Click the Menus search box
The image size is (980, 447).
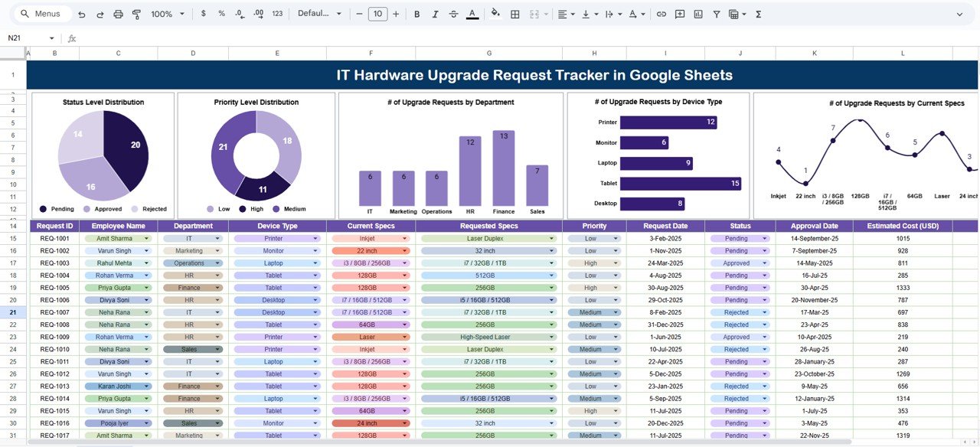pyautogui.click(x=46, y=14)
